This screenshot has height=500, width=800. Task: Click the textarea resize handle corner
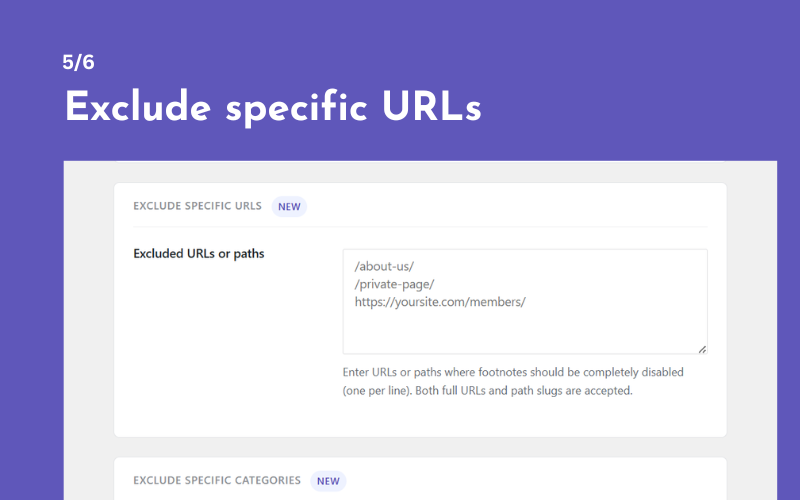702,349
